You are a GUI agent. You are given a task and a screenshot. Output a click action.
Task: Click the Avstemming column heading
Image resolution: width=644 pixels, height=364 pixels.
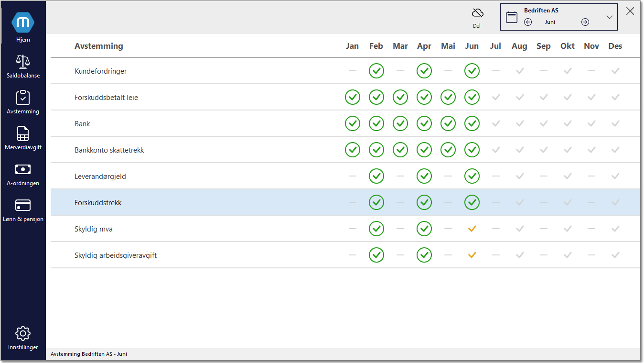[x=99, y=46]
